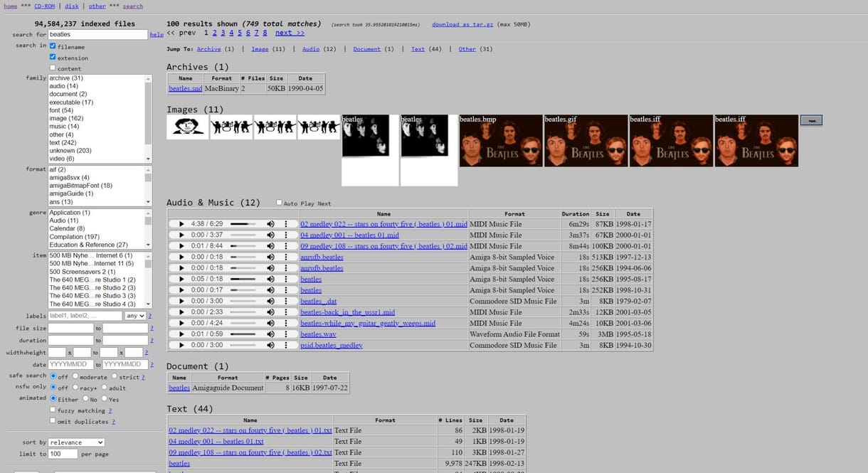Image resolution: width=868 pixels, height=473 pixels.
Task: Open more options for psid.beatles_medley player
Action: coord(286,345)
